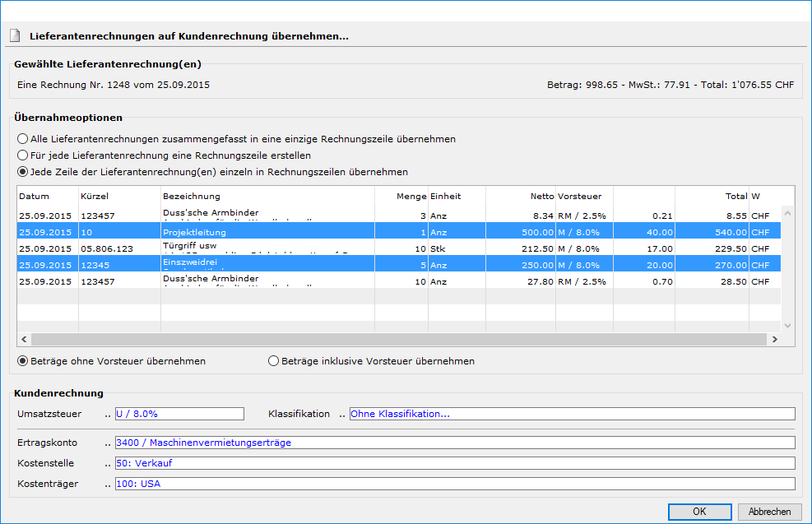The image size is (812, 524).
Task: Click the document icon beside the dialog title
Action: click(x=15, y=36)
